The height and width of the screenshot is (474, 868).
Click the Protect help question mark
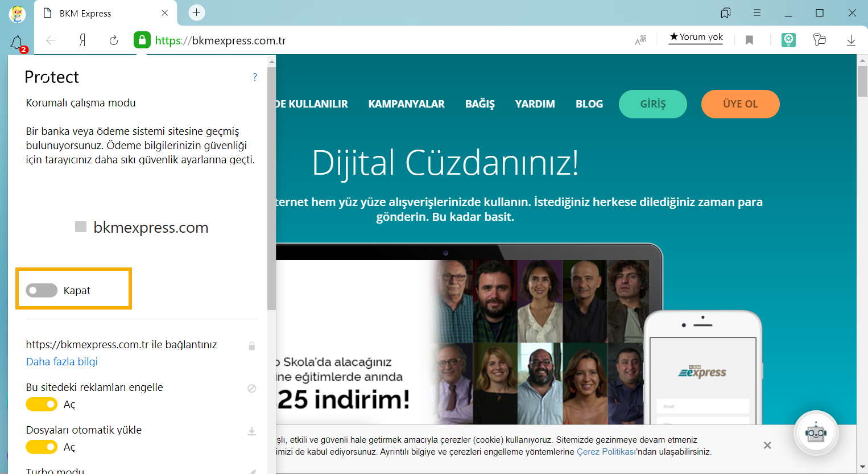pyautogui.click(x=255, y=77)
